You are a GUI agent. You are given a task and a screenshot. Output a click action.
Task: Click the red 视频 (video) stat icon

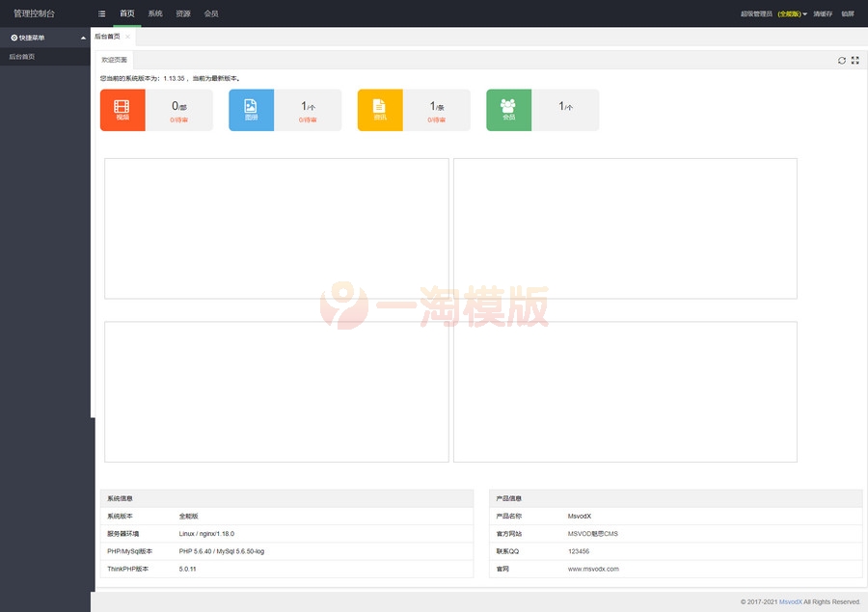[x=122, y=111]
